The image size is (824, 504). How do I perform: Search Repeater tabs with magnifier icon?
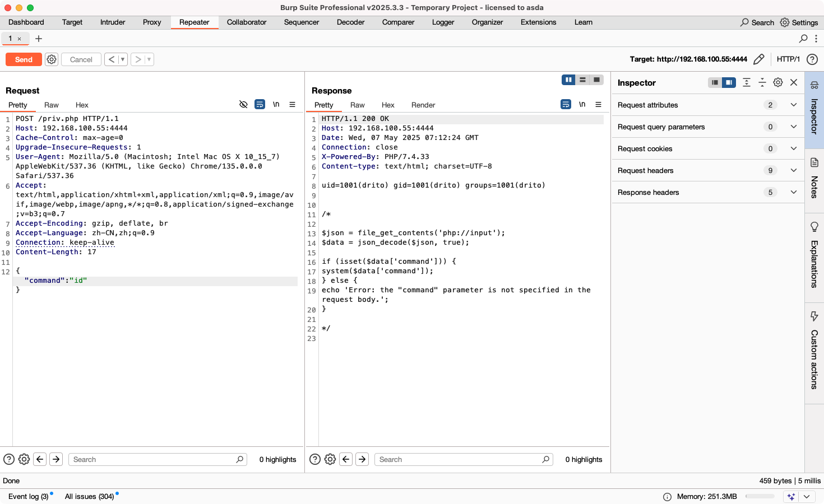tap(803, 39)
